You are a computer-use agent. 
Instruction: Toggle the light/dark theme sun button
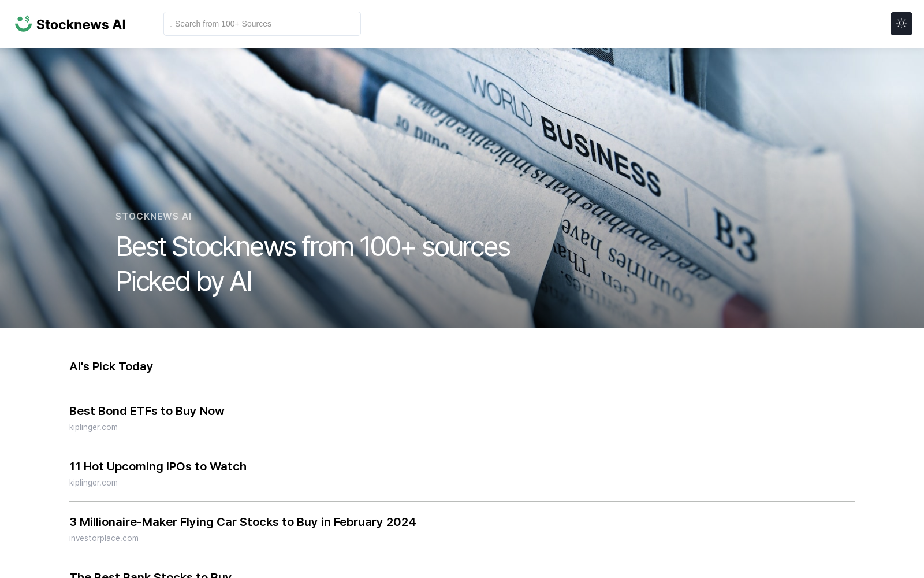901,24
